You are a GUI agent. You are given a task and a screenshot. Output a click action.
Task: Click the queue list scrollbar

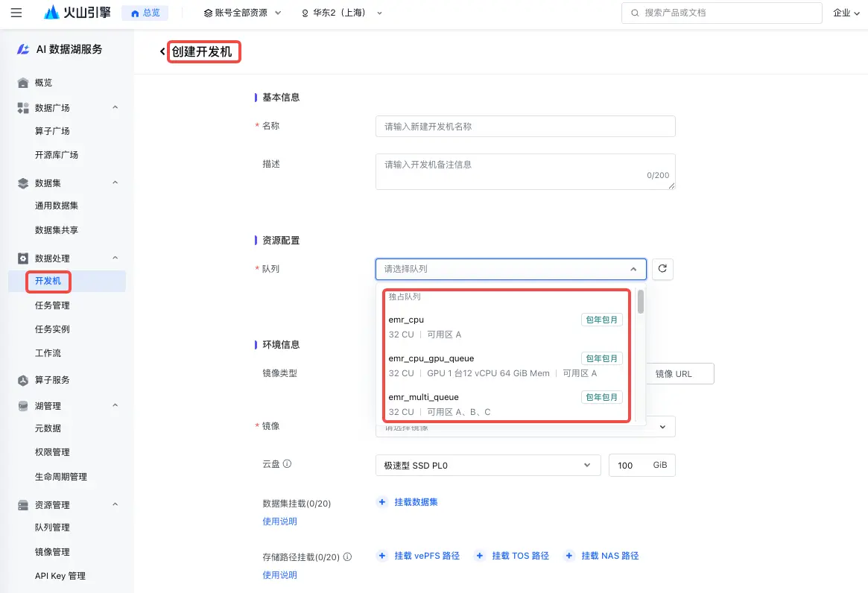click(x=641, y=302)
